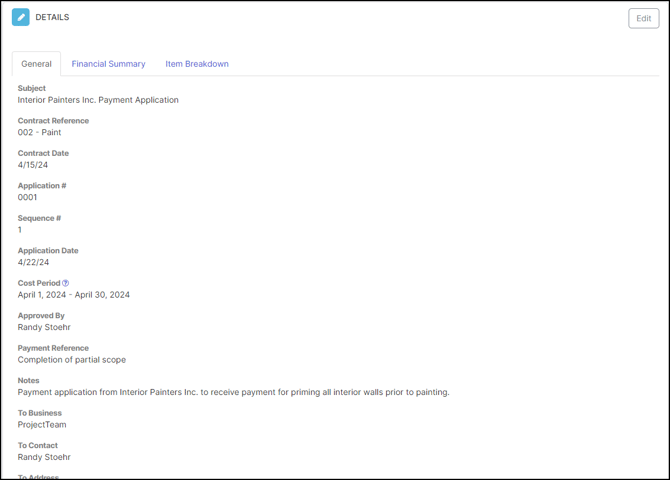Screen dimensions: 670x480
Task: Click the blue pencil Details icon
Action: 21,18
